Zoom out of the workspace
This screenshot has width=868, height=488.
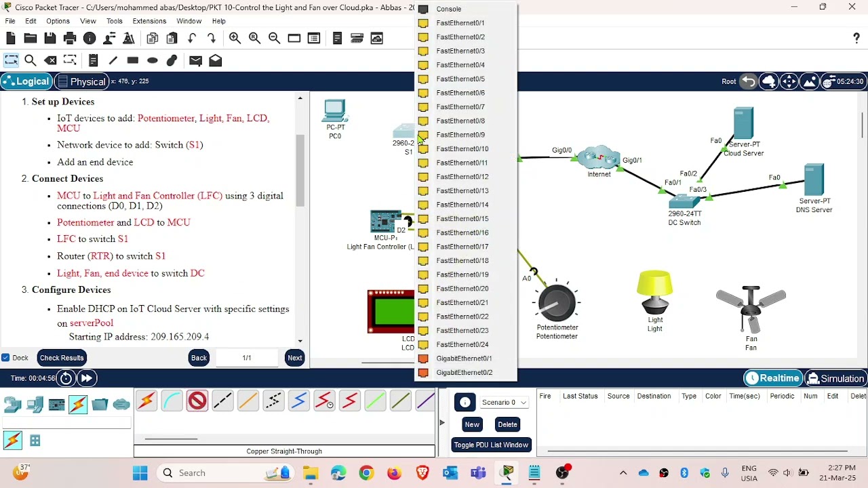coord(274,39)
